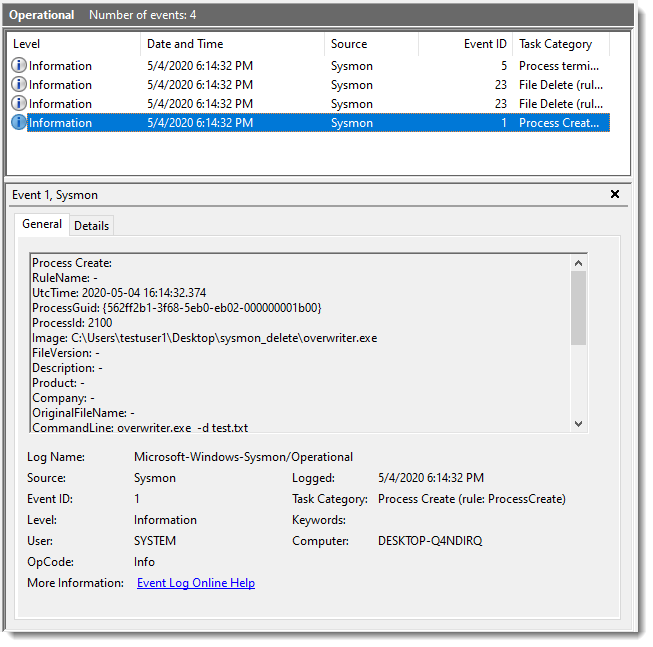The width and height of the screenshot is (653, 647).
Task: Sort events by Date and Time column
Action: [x=232, y=44]
